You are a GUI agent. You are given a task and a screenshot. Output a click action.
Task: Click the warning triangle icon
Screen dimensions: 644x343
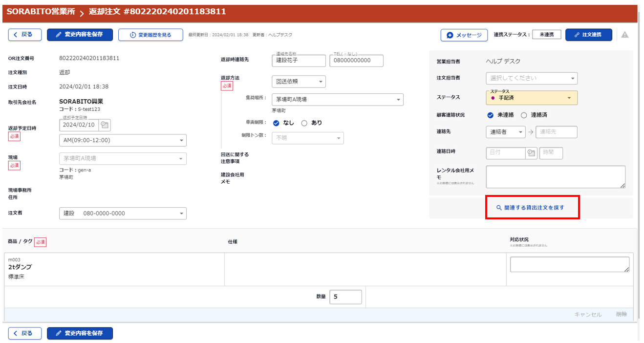(x=624, y=35)
